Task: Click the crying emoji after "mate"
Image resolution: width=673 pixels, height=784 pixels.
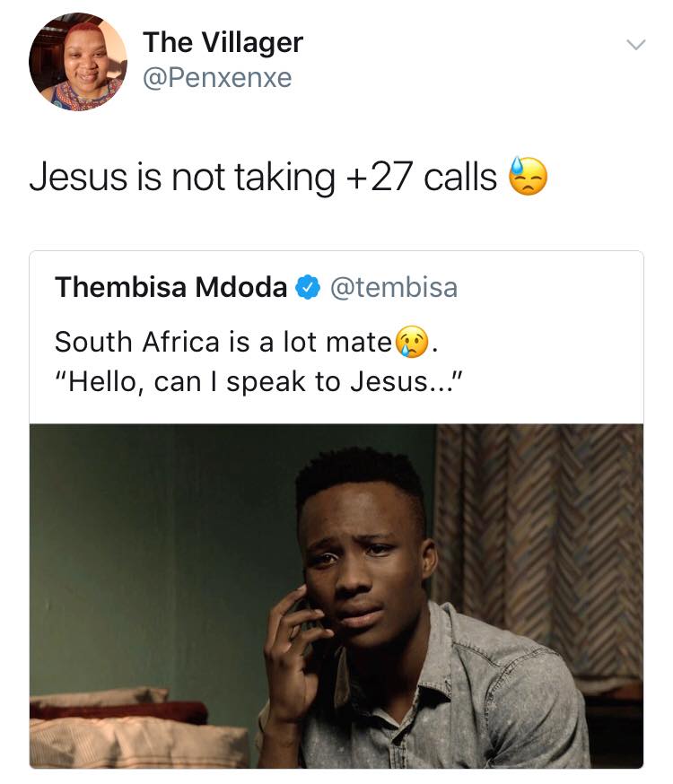Action: (414, 342)
